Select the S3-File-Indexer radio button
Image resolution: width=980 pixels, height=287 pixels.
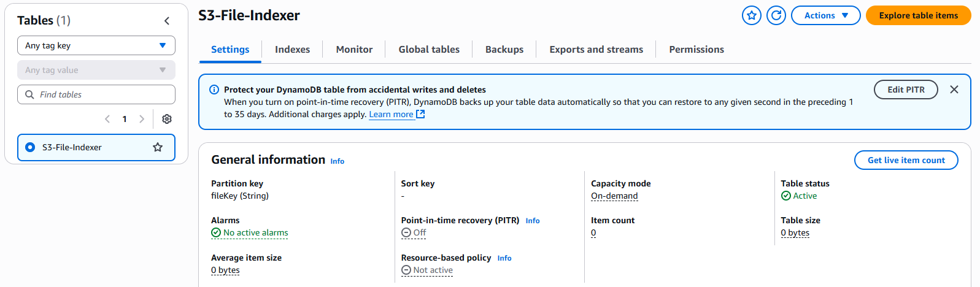[x=30, y=147]
